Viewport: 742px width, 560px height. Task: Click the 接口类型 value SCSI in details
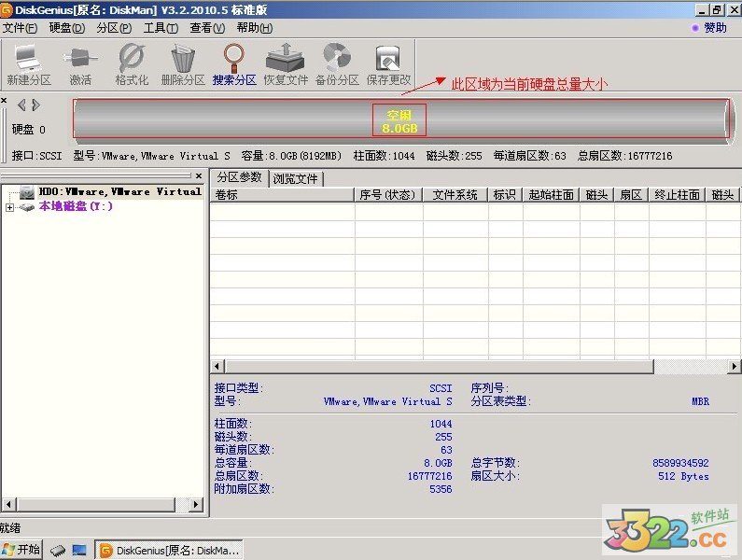(441, 388)
